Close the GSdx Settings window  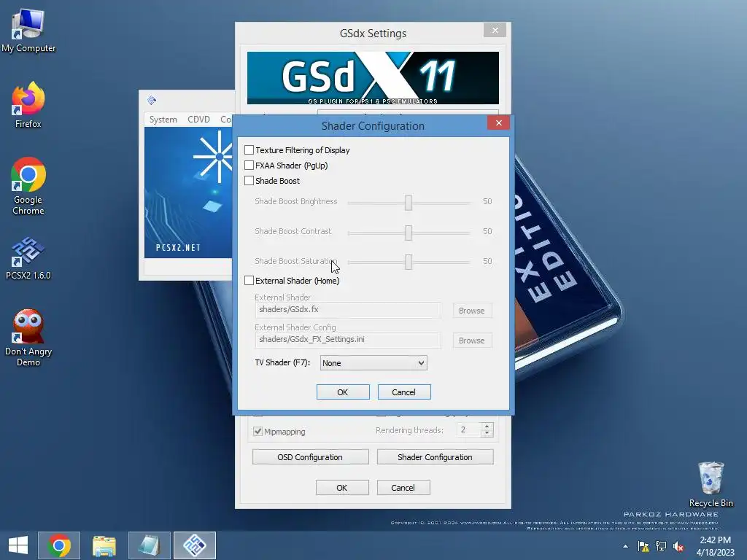[x=495, y=30]
